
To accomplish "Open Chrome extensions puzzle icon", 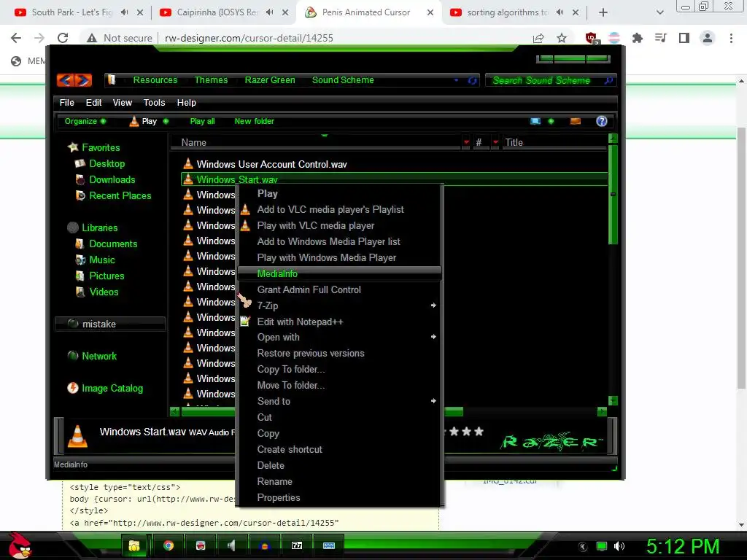I will coord(637,38).
